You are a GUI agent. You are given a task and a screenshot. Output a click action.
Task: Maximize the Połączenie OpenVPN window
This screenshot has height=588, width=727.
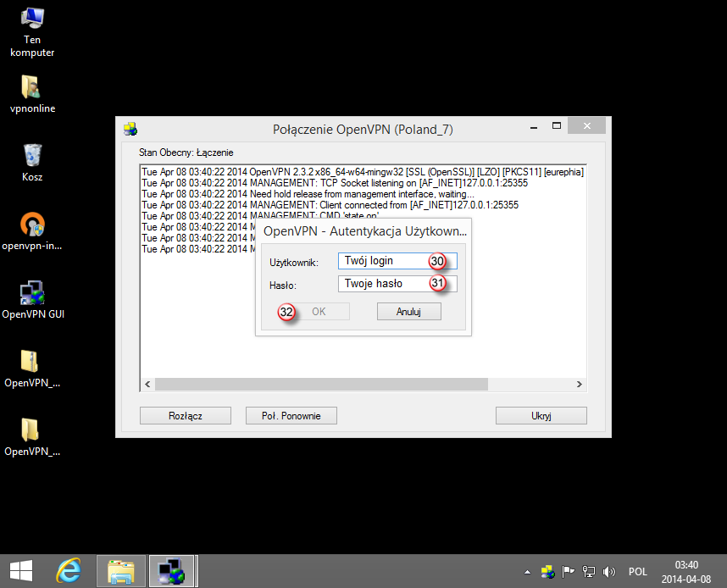point(557,126)
